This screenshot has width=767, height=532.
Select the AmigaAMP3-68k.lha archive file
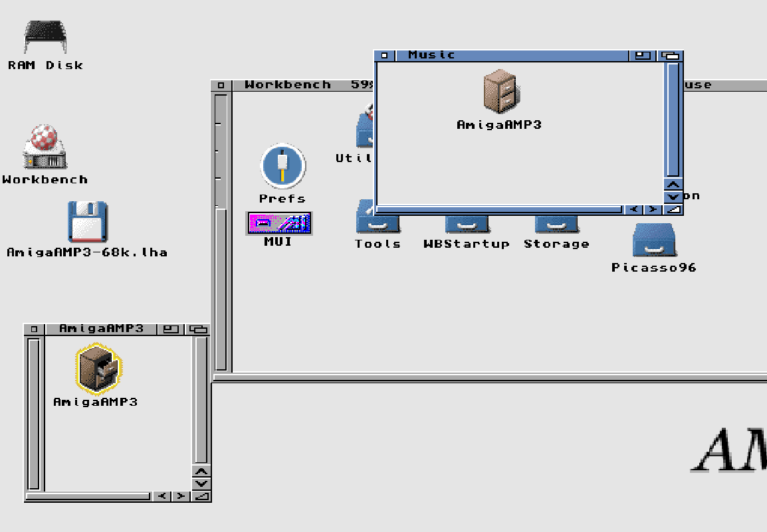click(x=87, y=222)
